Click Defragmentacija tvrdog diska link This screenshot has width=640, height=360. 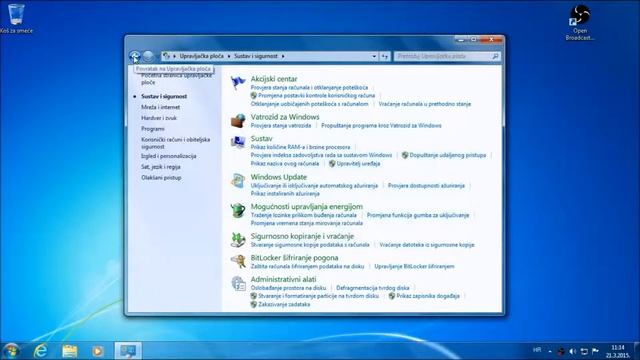(x=373, y=288)
